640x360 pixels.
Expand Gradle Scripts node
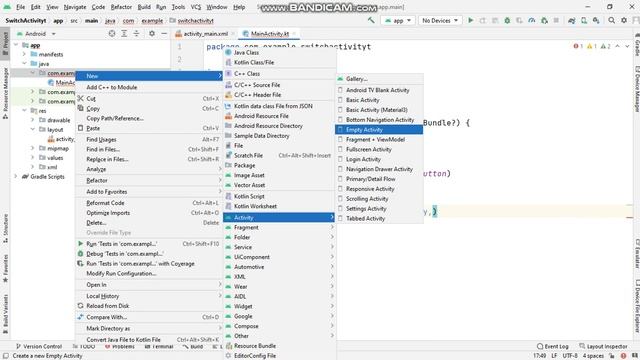(x=16, y=176)
